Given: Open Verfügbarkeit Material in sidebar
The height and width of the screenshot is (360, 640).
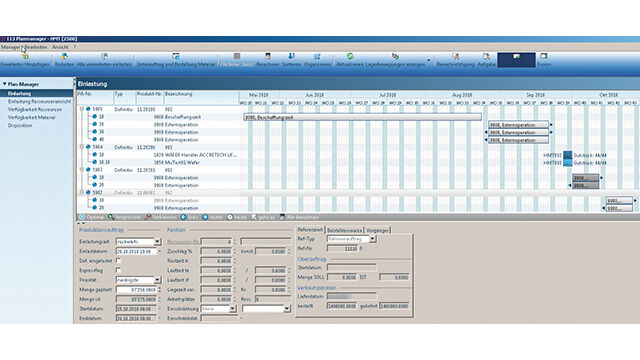Looking at the screenshot, I should click(31, 118).
